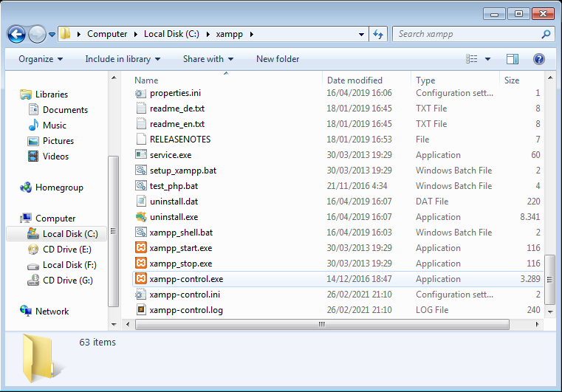Open the recent pages dropdown arrow
Screen dimensions: 562x392
click(x=52, y=35)
